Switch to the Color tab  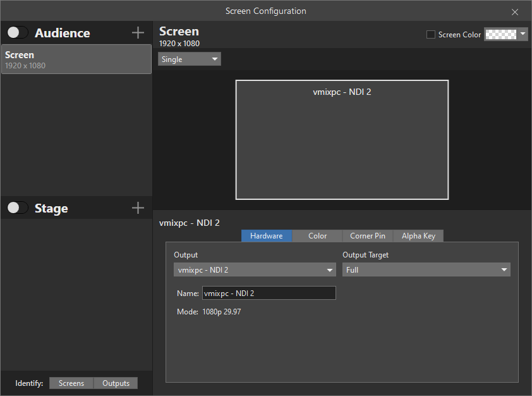click(317, 236)
